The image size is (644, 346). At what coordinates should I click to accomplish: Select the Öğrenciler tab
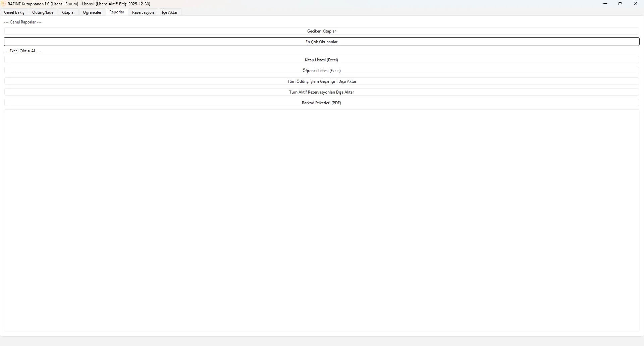point(92,12)
